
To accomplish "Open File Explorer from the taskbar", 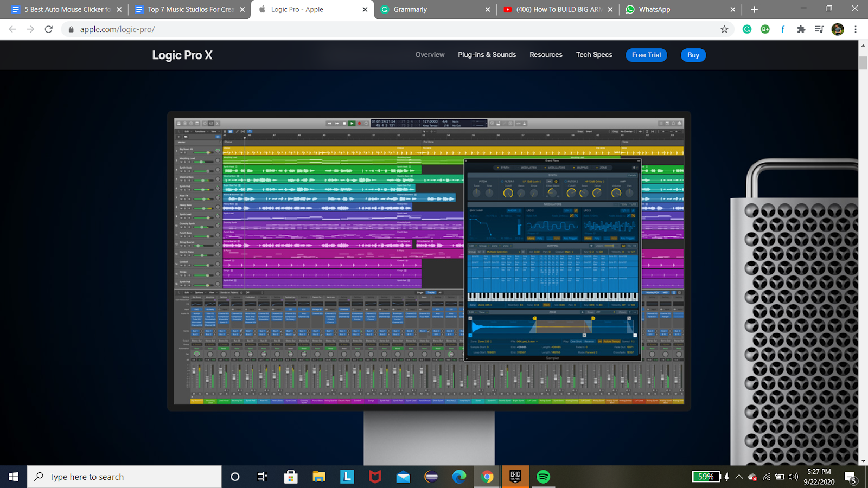I will tap(319, 477).
